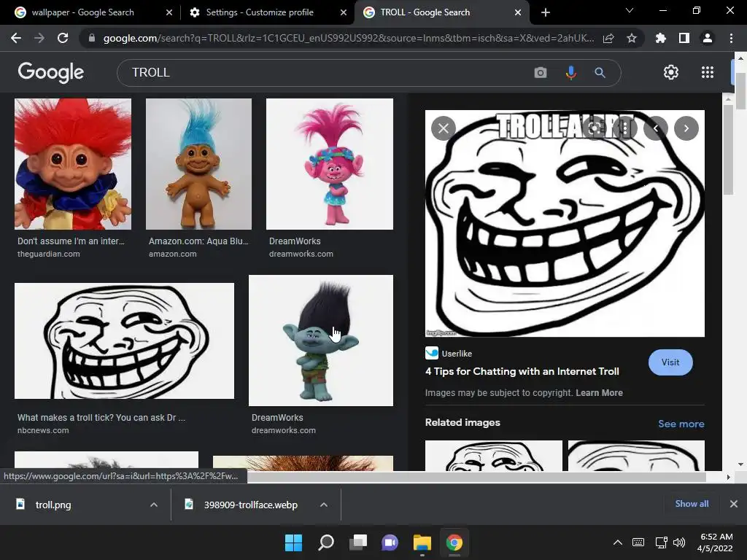Click the Learn More copyright link
747x560 pixels.
(x=600, y=393)
